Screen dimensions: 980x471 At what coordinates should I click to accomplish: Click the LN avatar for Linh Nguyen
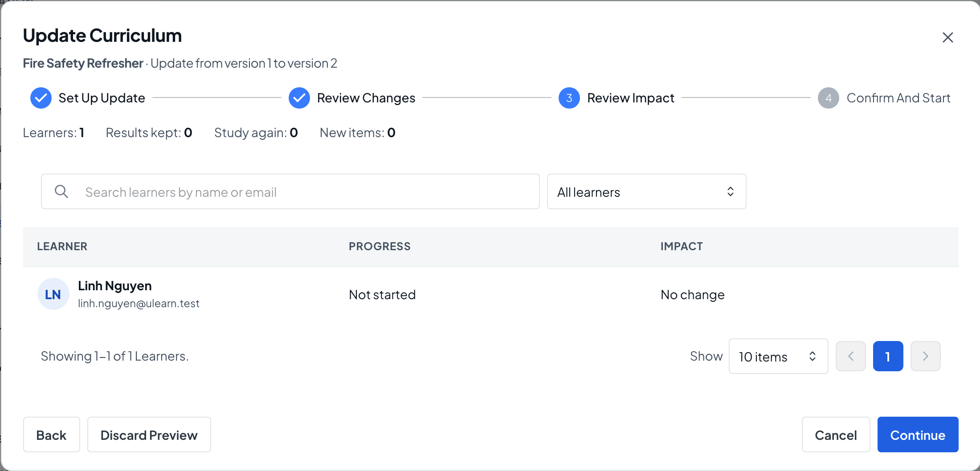click(x=53, y=294)
